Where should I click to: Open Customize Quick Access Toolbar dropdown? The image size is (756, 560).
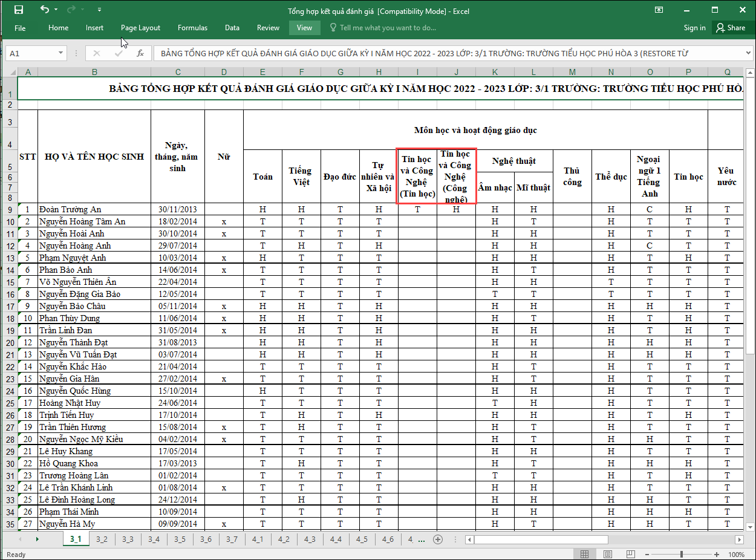coord(99,10)
